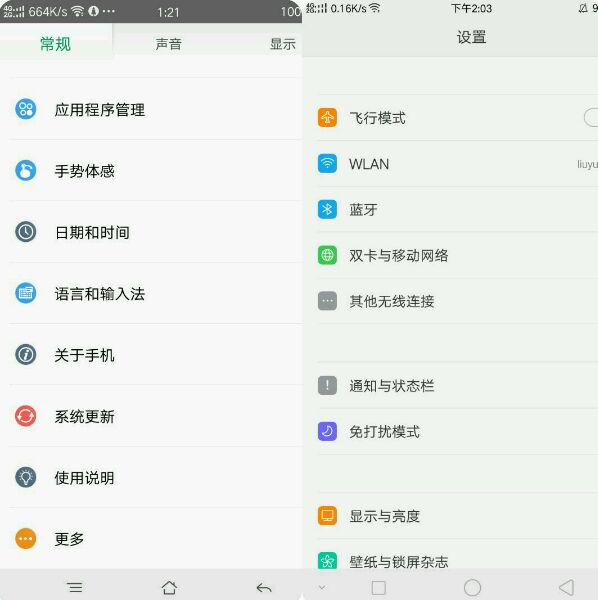Screen dimensions: 598x600
Task: Switch to the 显示 tab
Action: (282, 44)
